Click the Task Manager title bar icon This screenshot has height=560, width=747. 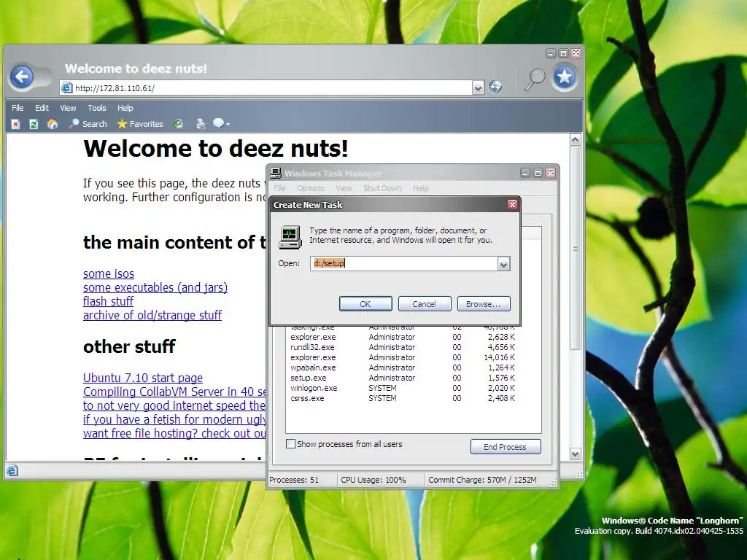coord(275,174)
